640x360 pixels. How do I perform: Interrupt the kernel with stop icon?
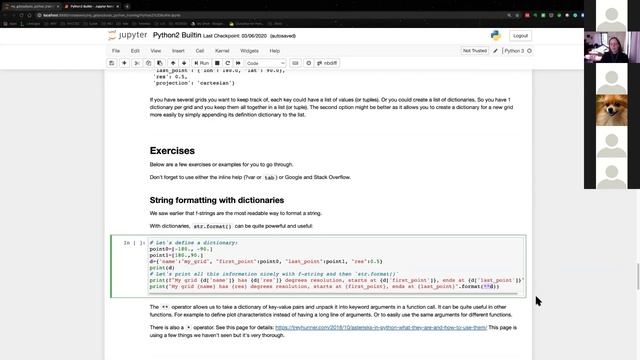[217, 63]
